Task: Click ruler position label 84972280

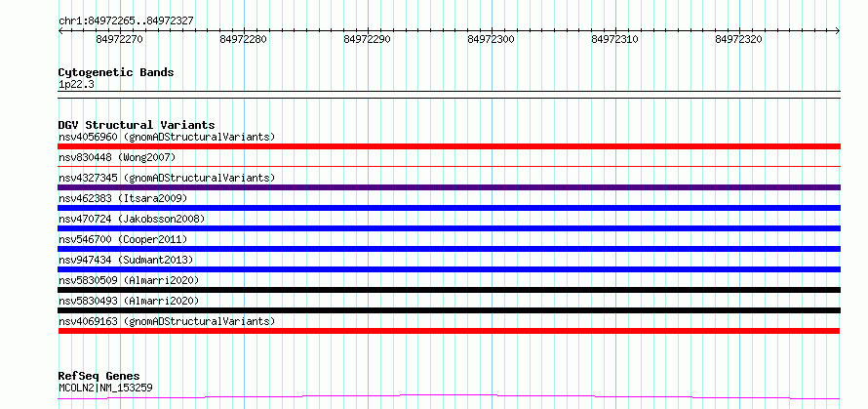Action: 243,39
